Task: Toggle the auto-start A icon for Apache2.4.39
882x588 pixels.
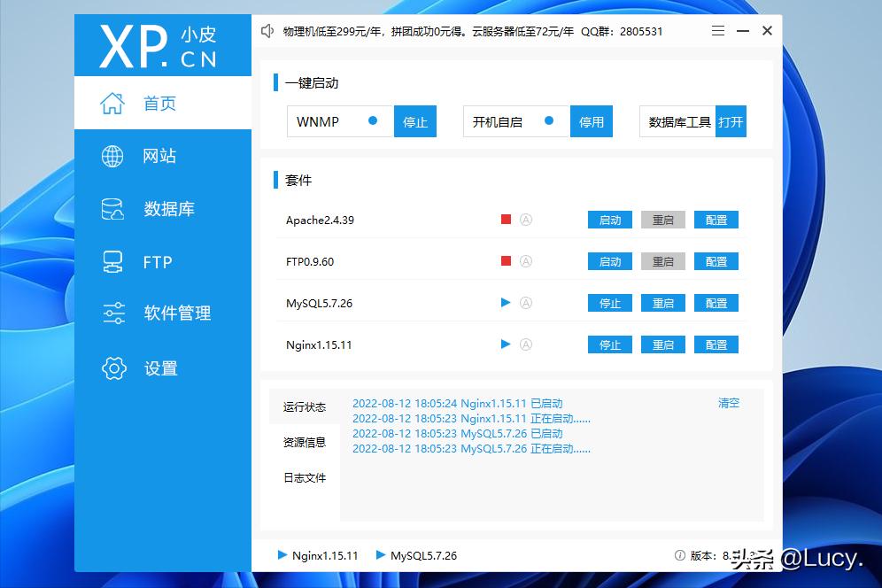Action: pos(526,220)
